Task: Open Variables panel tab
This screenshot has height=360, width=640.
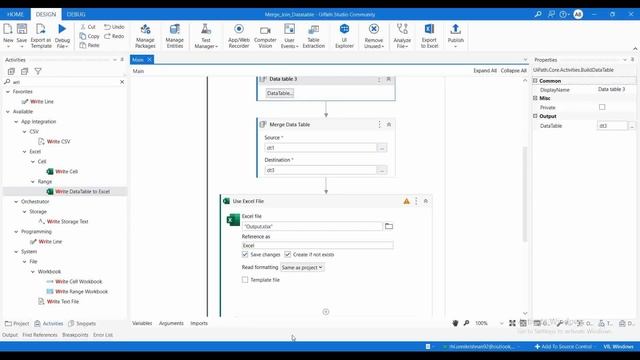Action: click(x=142, y=323)
